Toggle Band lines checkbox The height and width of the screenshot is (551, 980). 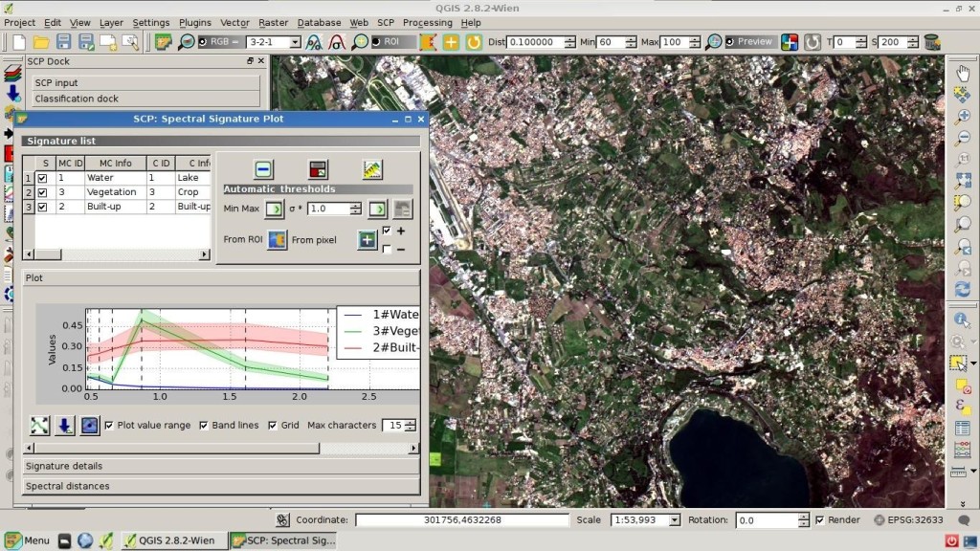(x=204, y=426)
